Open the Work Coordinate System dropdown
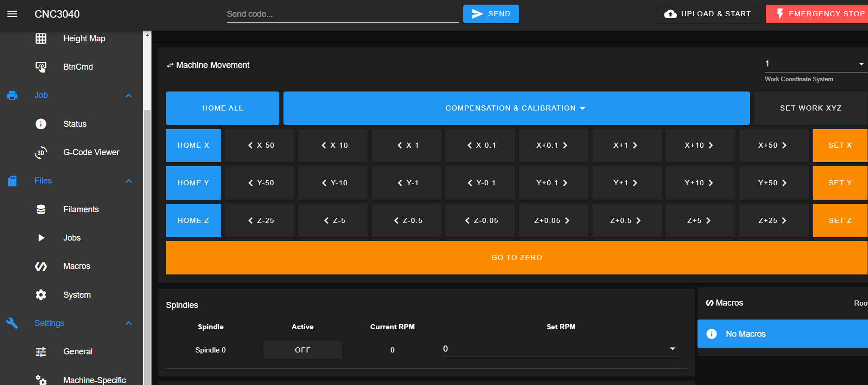 click(x=815, y=64)
